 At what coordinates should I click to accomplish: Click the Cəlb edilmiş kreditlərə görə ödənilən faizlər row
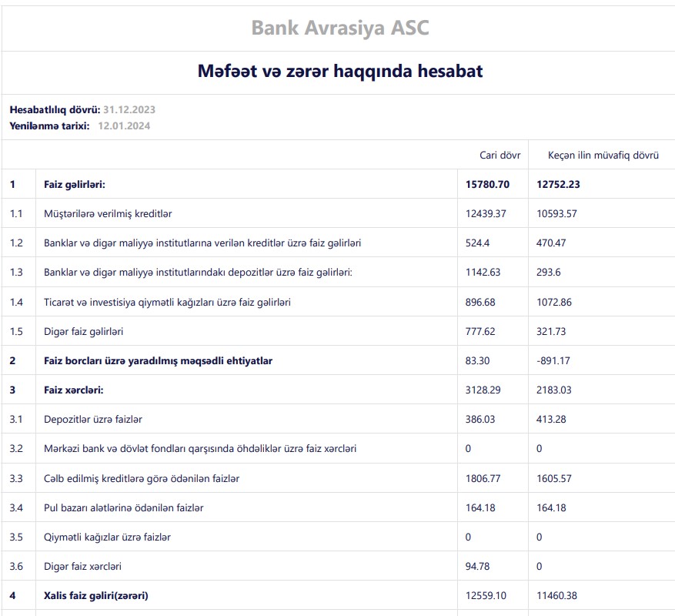pos(142,478)
